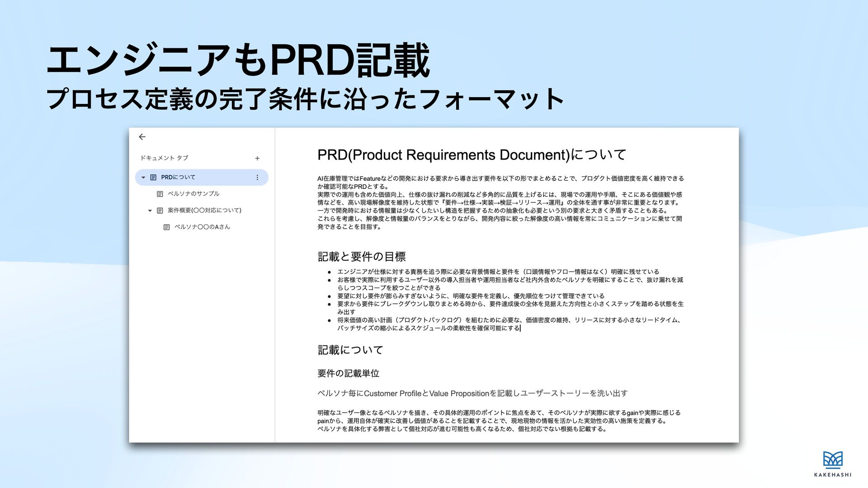
Task: Click the back arrow icon
Action: 142,136
